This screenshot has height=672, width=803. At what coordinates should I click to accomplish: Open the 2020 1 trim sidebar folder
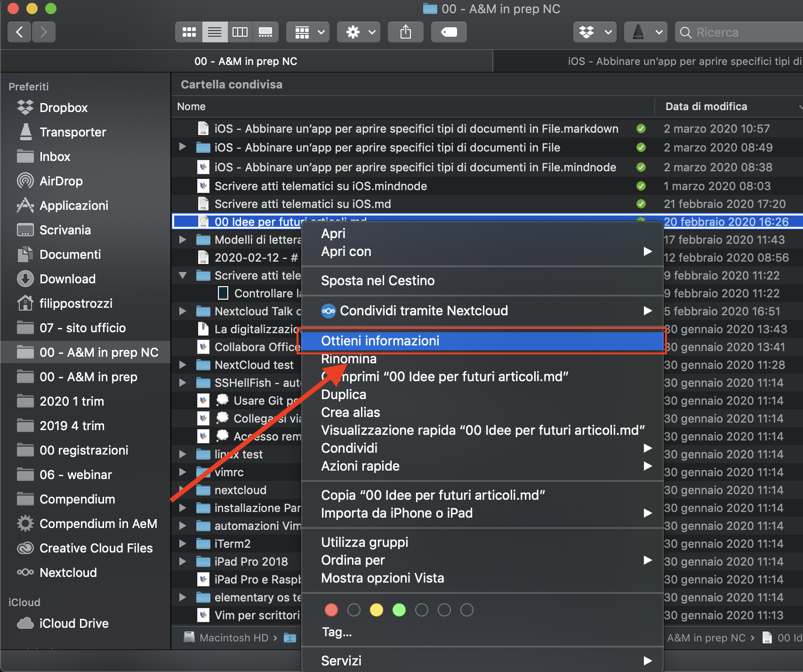click(72, 401)
